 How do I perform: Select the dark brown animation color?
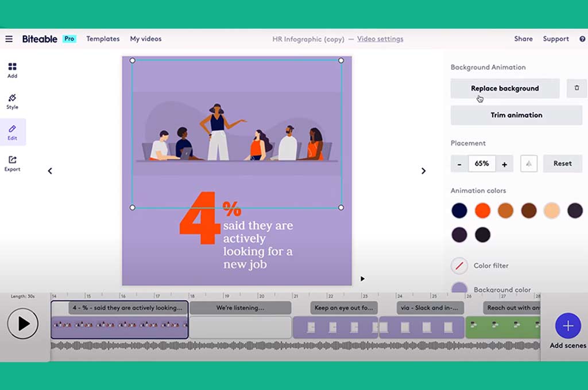(x=529, y=210)
